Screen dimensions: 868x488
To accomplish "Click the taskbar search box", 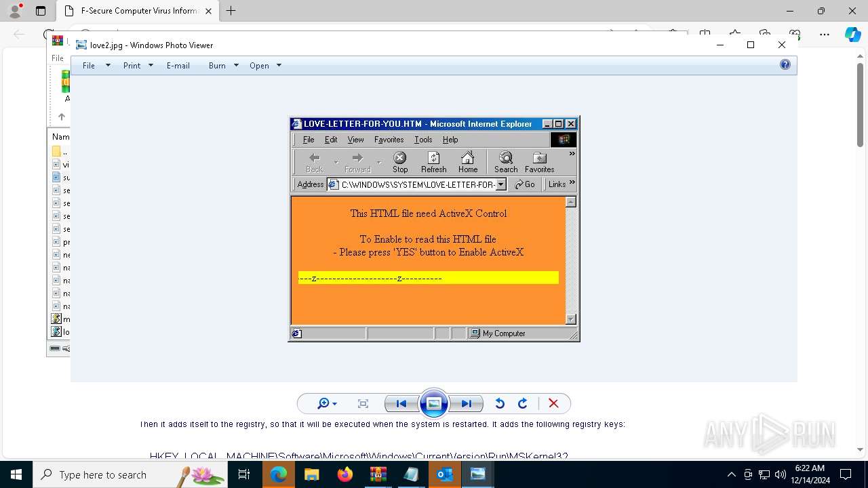I will (x=130, y=474).
